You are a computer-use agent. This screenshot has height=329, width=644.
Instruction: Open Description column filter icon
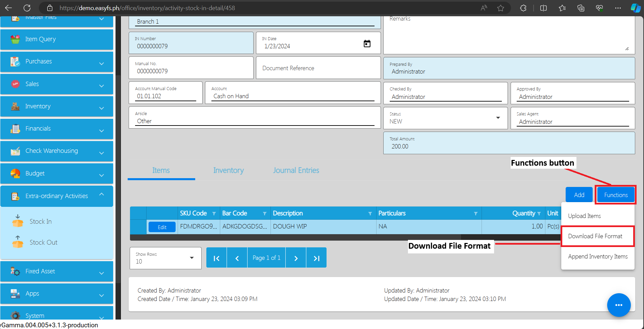370,214
